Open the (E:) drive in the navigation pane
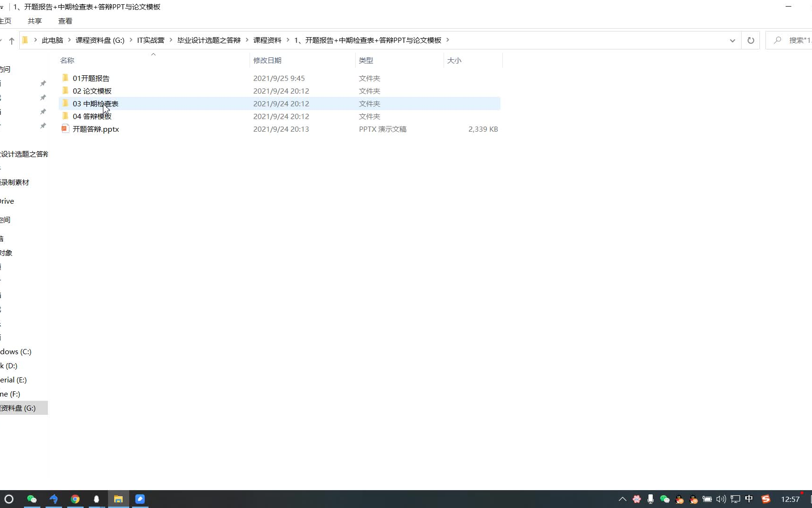The image size is (812, 508). click(14, 380)
